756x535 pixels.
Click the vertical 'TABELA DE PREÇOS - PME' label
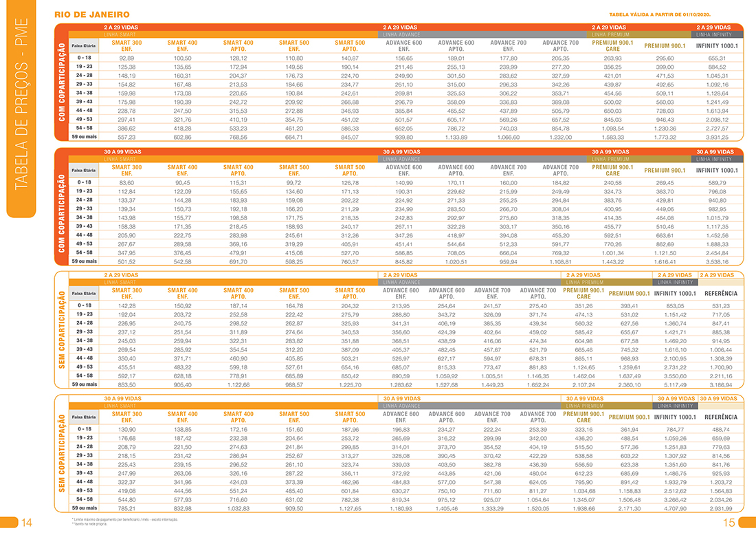point(22,104)
